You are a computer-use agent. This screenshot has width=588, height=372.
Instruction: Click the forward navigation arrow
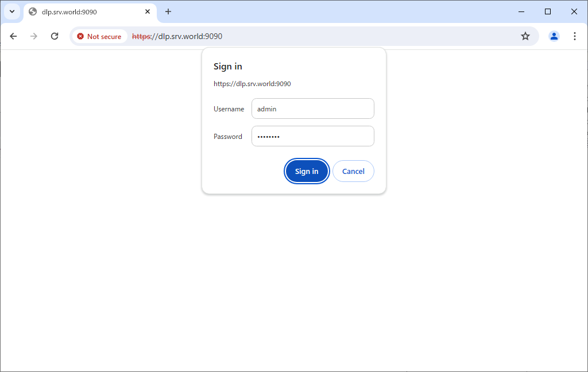(34, 36)
